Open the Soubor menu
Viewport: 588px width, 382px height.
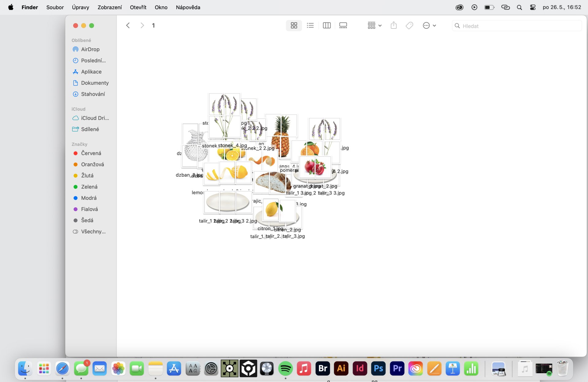55,7
